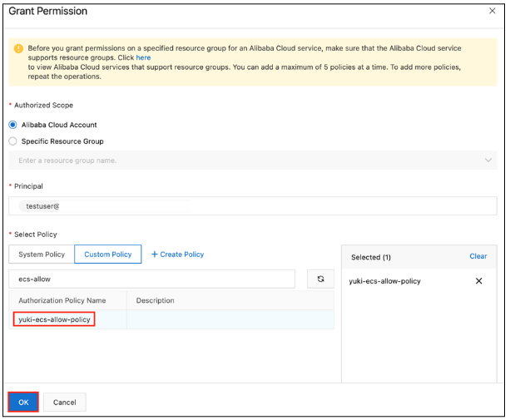Click the plus icon beside Create Policy
Viewport: 510px width, 420px height.
[x=155, y=254]
